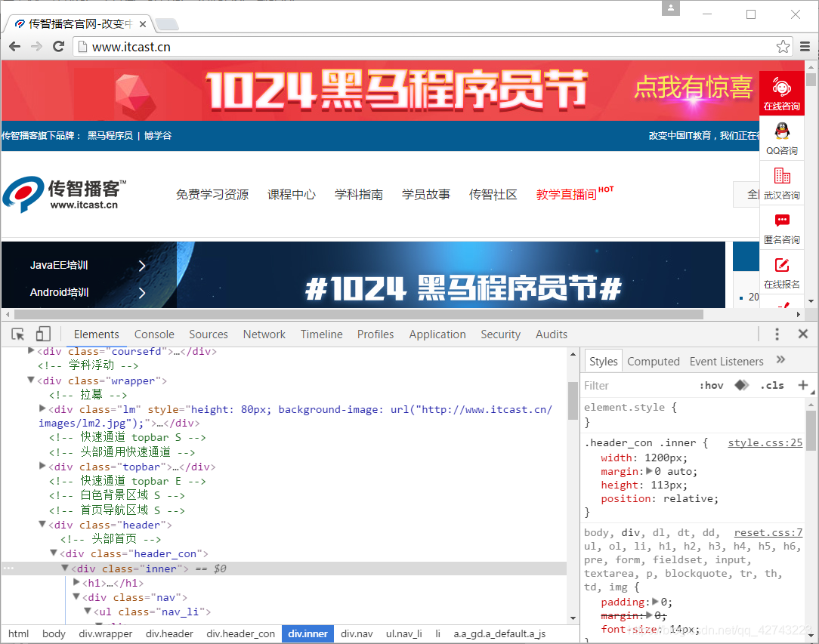
Task: Toggle the device toolbar icon in DevTools
Action: [x=43, y=334]
